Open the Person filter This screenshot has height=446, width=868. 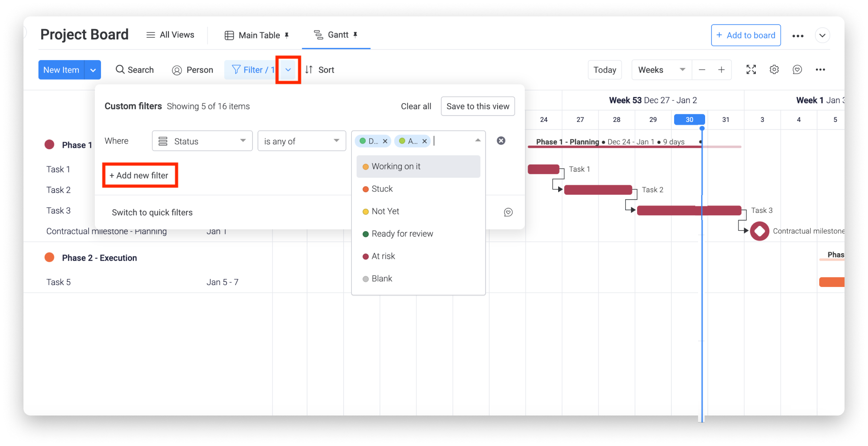pyautogui.click(x=192, y=70)
